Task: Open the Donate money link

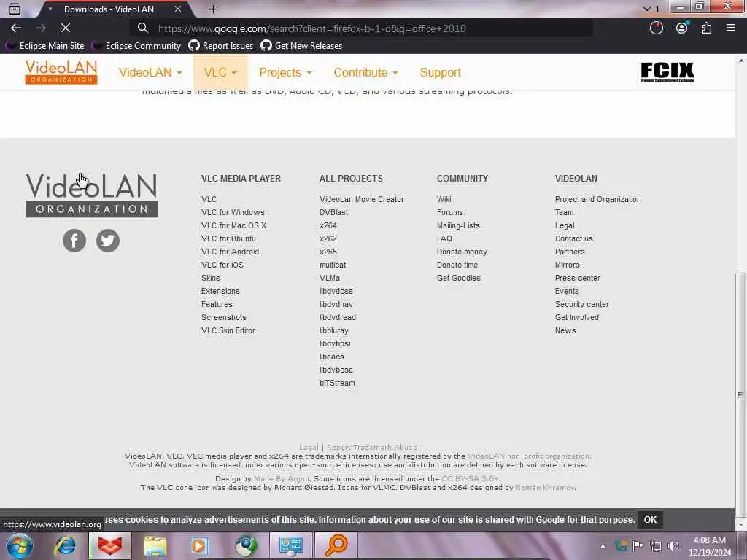Action: click(x=462, y=252)
